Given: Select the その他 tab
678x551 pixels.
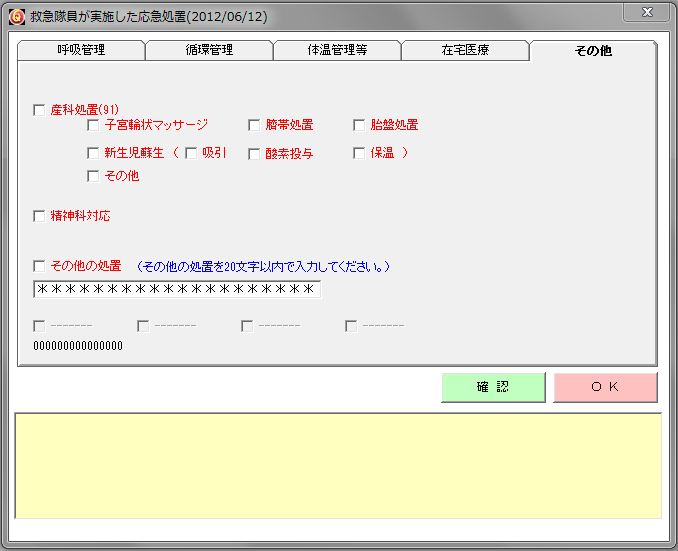Looking at the screenshot, I should [x=593, y=50].
